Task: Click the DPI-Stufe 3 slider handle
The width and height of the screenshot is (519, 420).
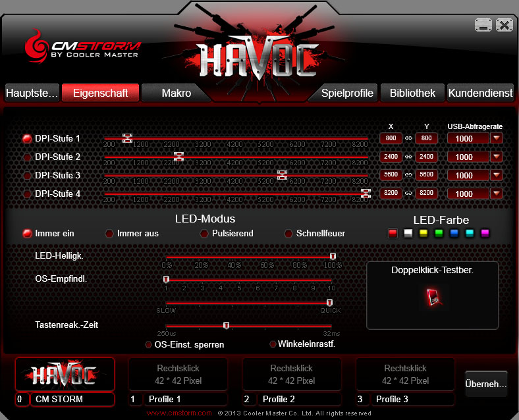Action: click(x=282, y=175)
